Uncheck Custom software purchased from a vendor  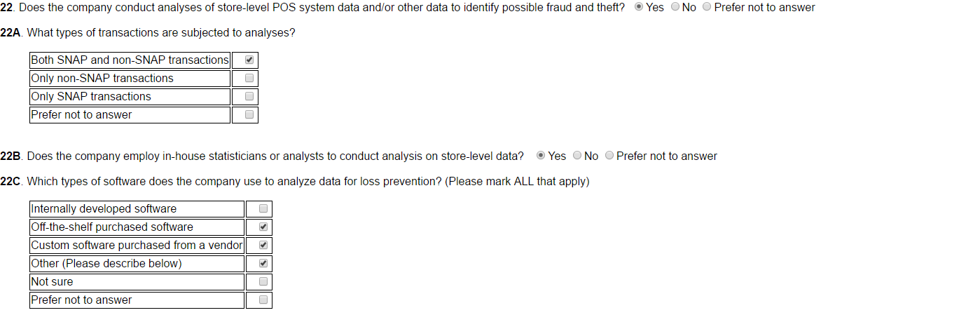coord(263,246)
